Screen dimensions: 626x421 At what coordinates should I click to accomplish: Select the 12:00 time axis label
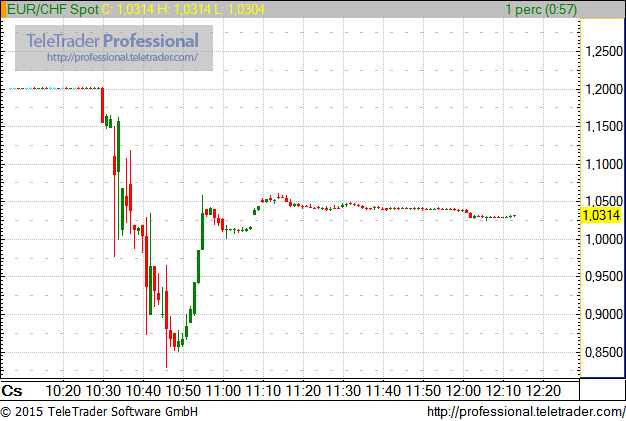pos(463,391)
